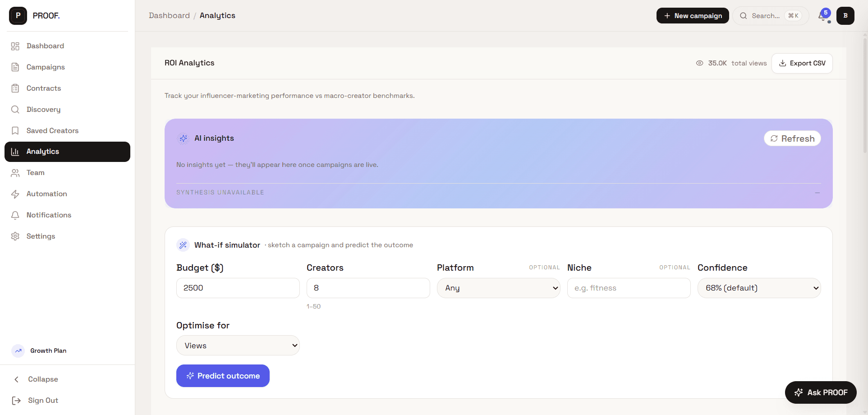The height and width of the screenshot is (415, 868).
Task: Open the Platform dropdown set to Any
Action: click(499, 288)
